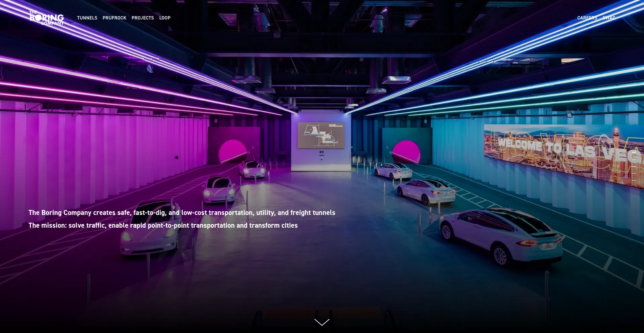Visit the Swag store link

pyautogui.click(x=609, y=18)
